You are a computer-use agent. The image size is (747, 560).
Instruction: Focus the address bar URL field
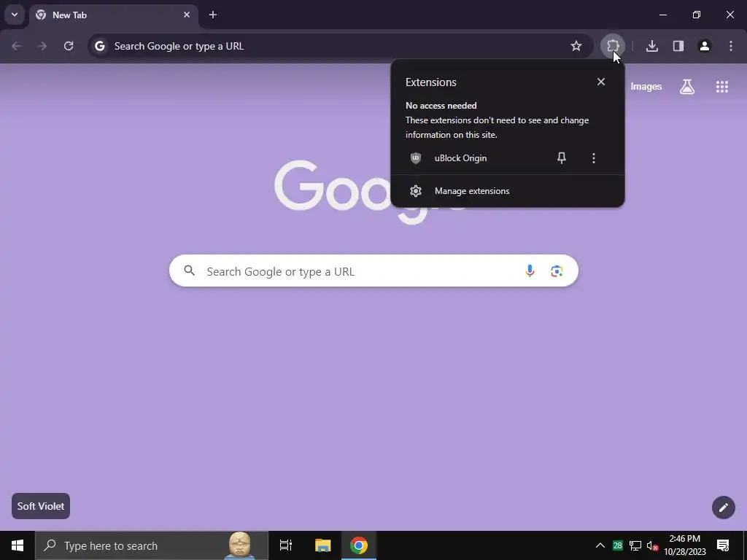coord(340,46)
